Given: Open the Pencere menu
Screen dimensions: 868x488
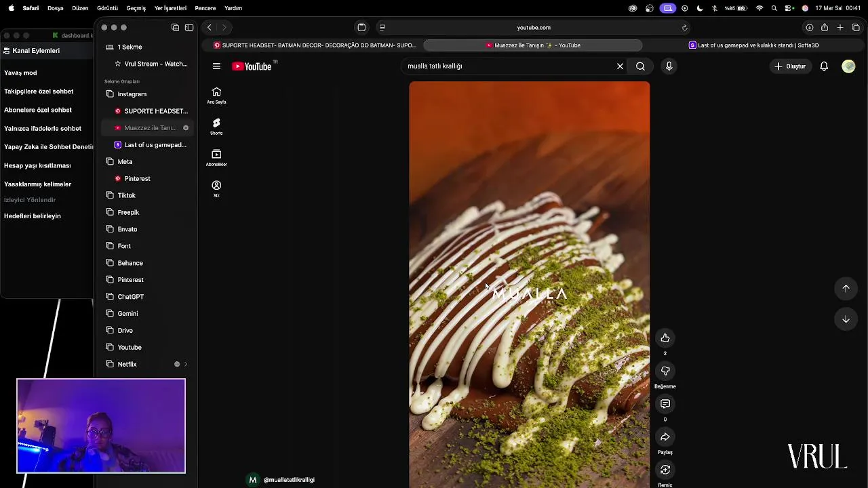Looking at the screenshot, I should tap(205, 8).
